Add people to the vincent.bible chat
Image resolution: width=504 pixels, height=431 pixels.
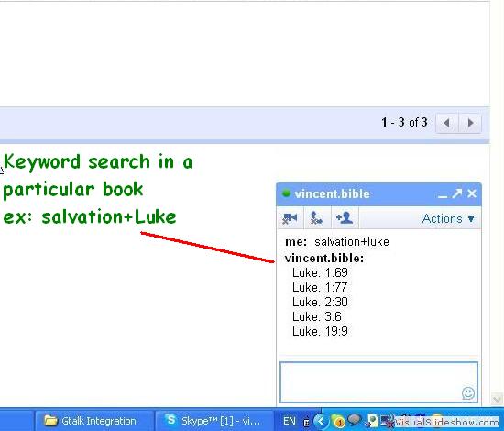pos(345,218)
